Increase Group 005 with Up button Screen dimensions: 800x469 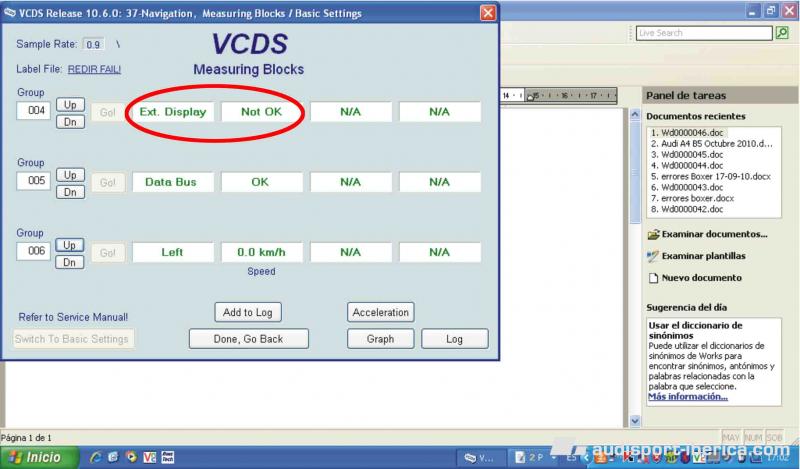[70, 175]
